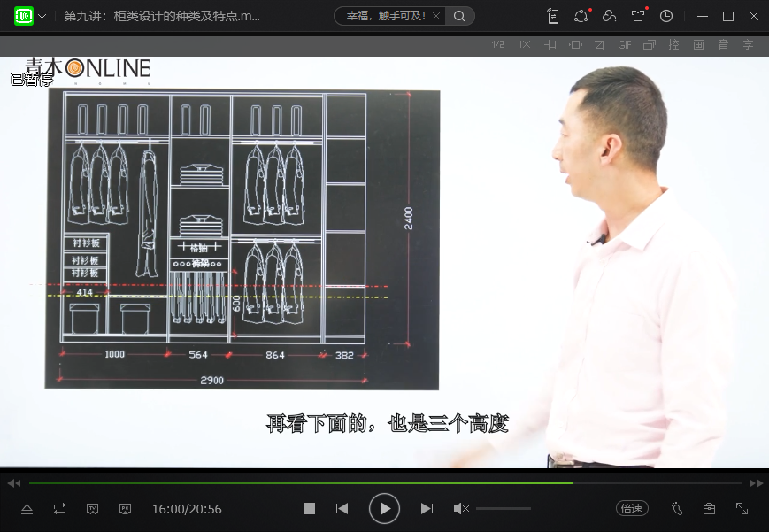The image size is (769, 532).
Task: Go to the previous video
Action: click(342, 508)
